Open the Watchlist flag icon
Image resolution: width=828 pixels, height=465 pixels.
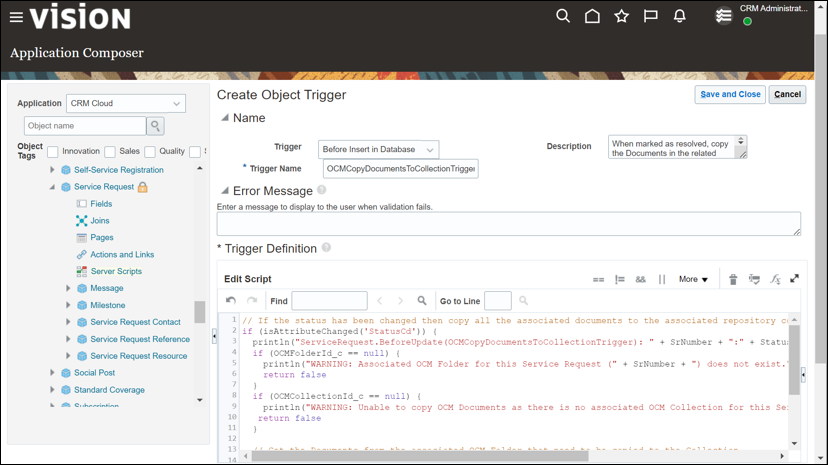pos(651,16)
